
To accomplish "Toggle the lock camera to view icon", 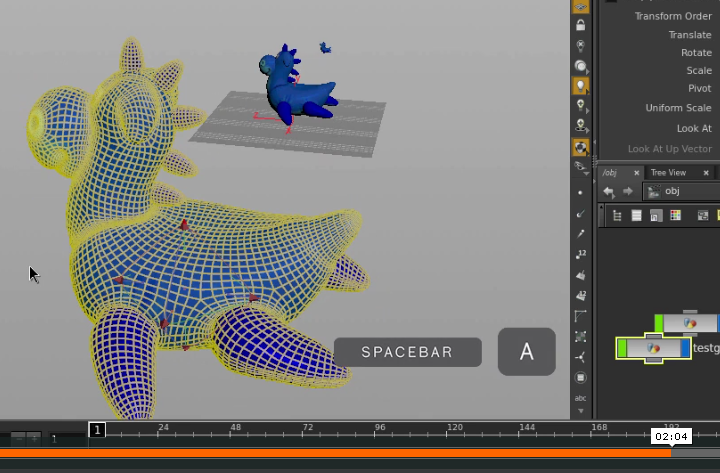I will 580,25.
